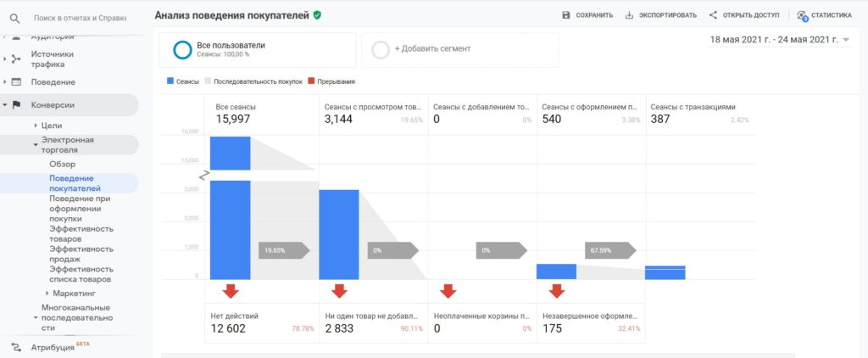Click the blue product views bar

pos(339,234)
